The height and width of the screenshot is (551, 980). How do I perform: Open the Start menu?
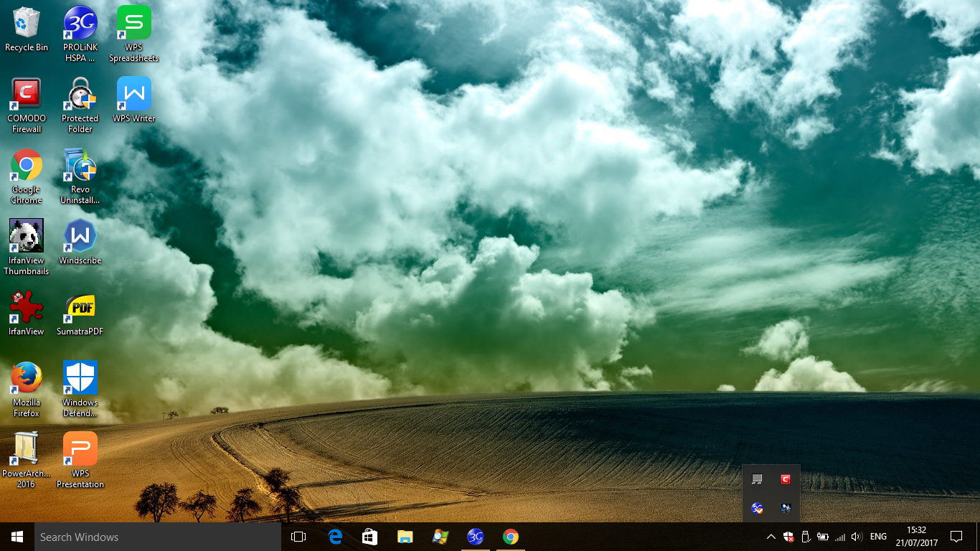[17, 537]
